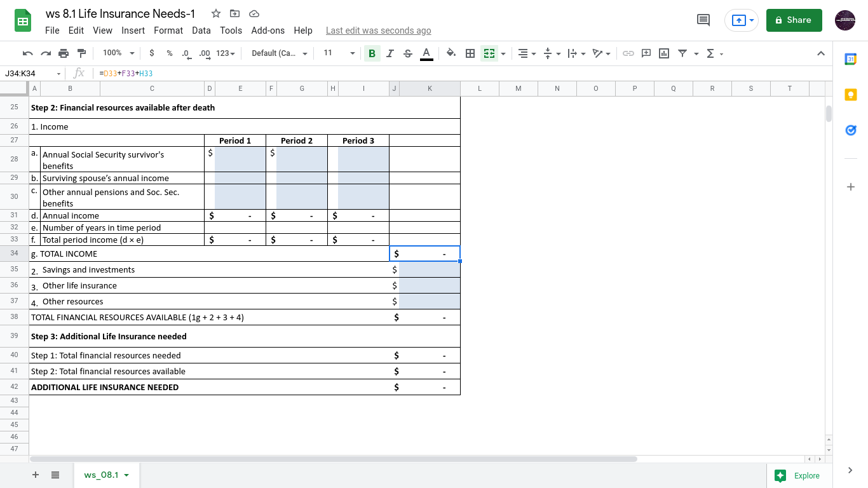Toggle strikethrough formatting

407,53
